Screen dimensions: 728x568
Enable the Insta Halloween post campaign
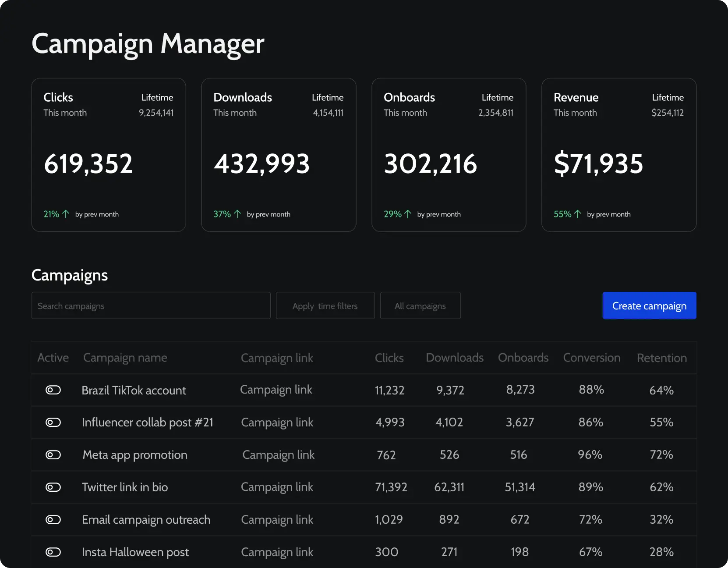tap(53, 552)
